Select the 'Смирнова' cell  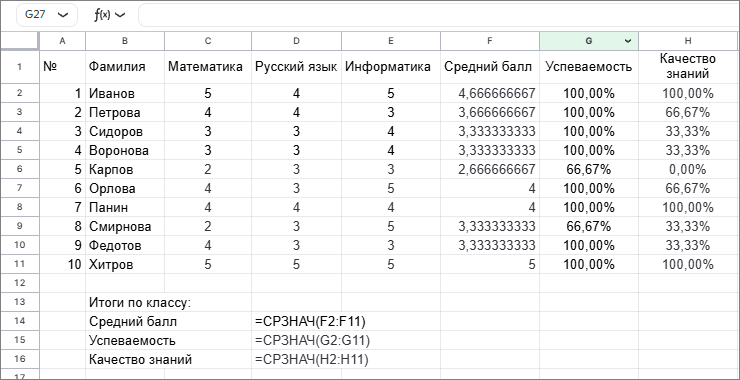coord(125,226)
